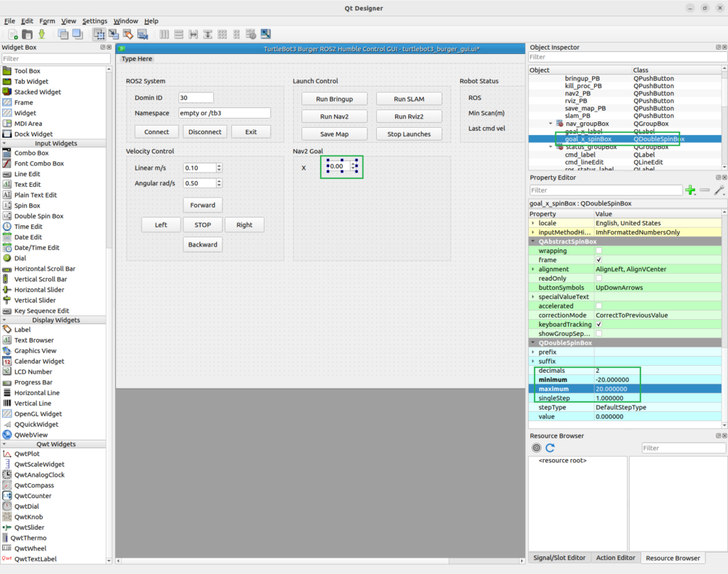Select Dial widget in Widget Box

(x=20, y=258)
